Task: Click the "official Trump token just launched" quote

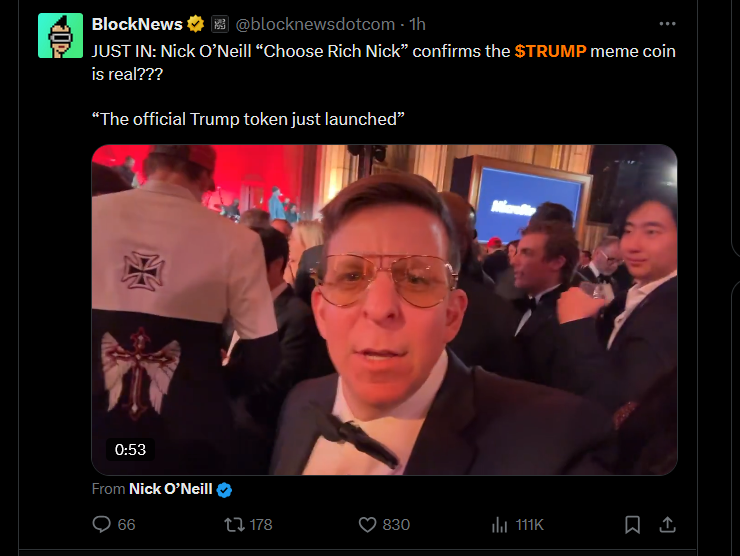Action: click(248, 119)
